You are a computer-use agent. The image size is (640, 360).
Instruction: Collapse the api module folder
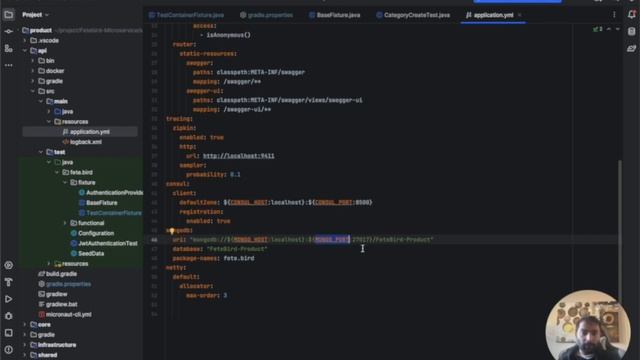25,51
